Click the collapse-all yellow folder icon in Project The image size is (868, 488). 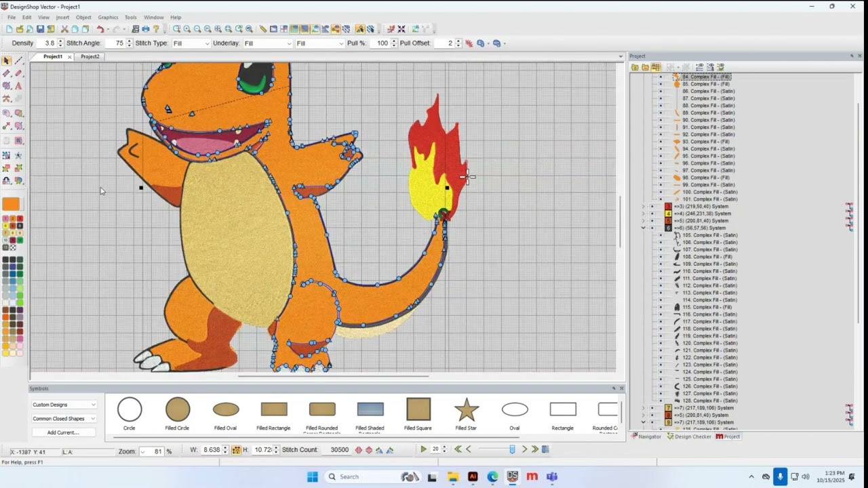(645, 67)
